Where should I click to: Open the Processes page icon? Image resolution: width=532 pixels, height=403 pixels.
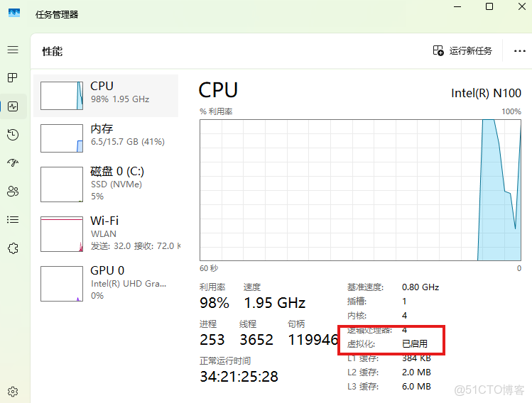[x=12, y=78]
